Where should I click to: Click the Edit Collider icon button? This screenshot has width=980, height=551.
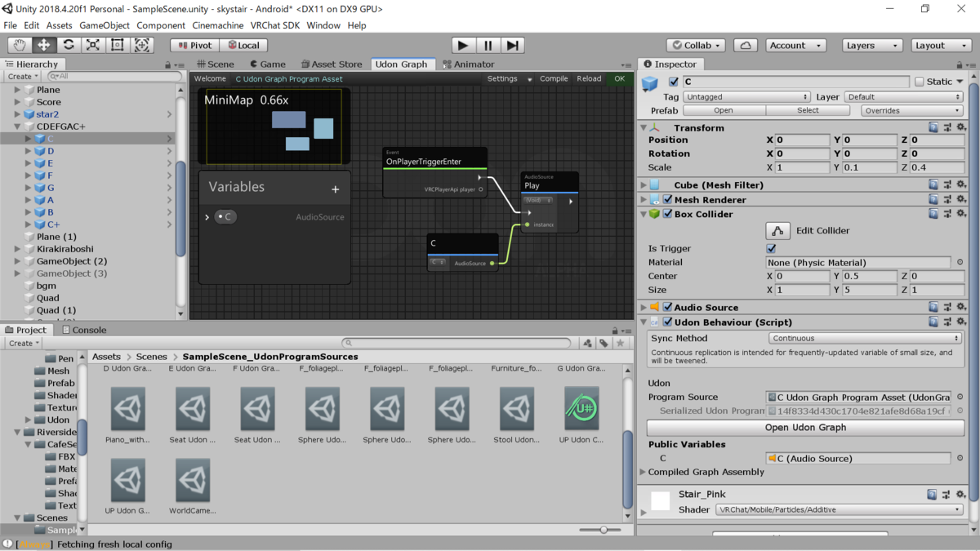[x=777, y=231]
